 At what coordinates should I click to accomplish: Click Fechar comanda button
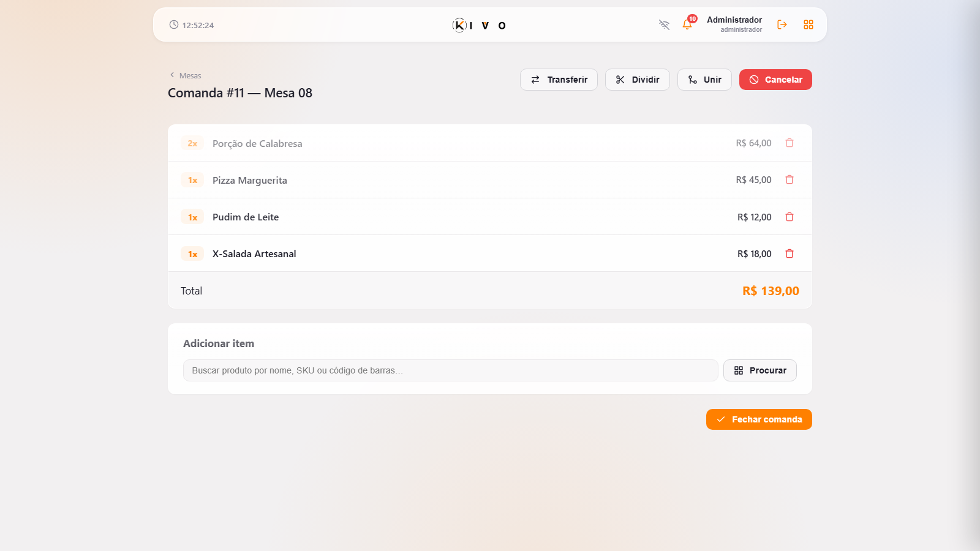[x=759, y=419]
